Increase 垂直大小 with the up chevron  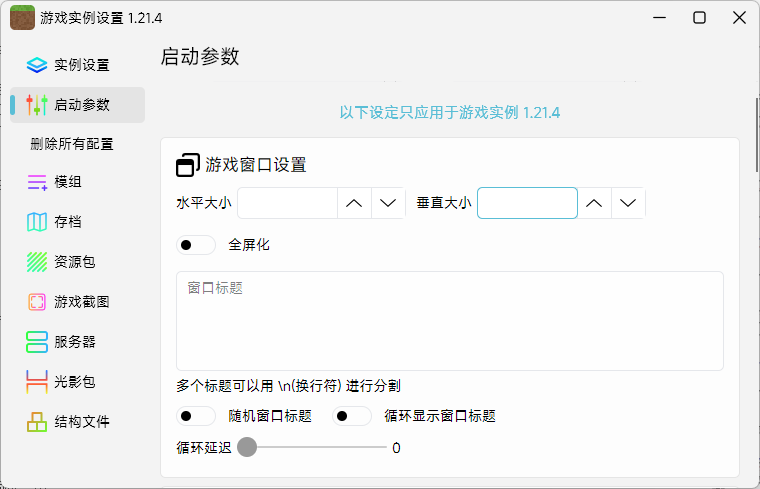click(594, 203)
